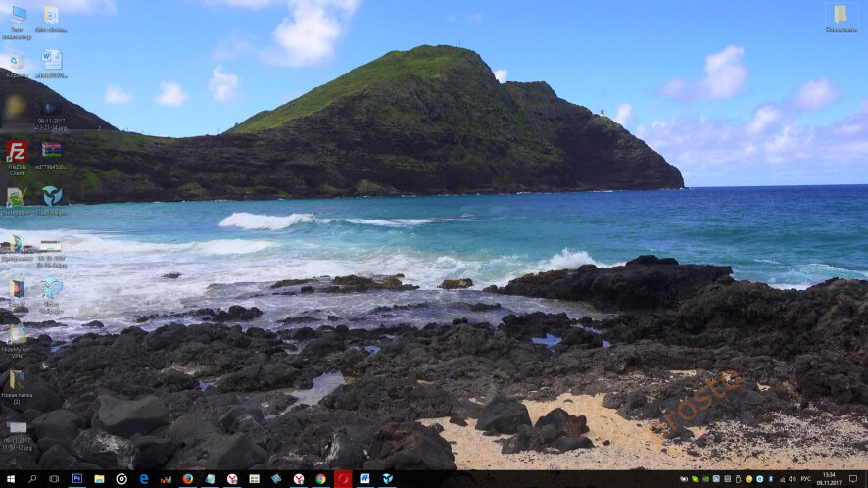The image size is (868, 488).
Task: Open the Windows Start menu
Action: click(x=10, y=479)
